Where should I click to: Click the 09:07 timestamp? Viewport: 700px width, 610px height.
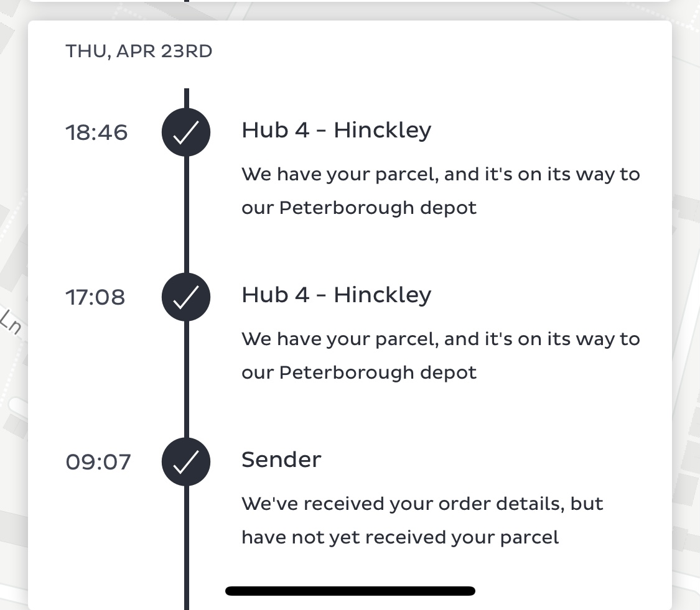tap(98, 462)
